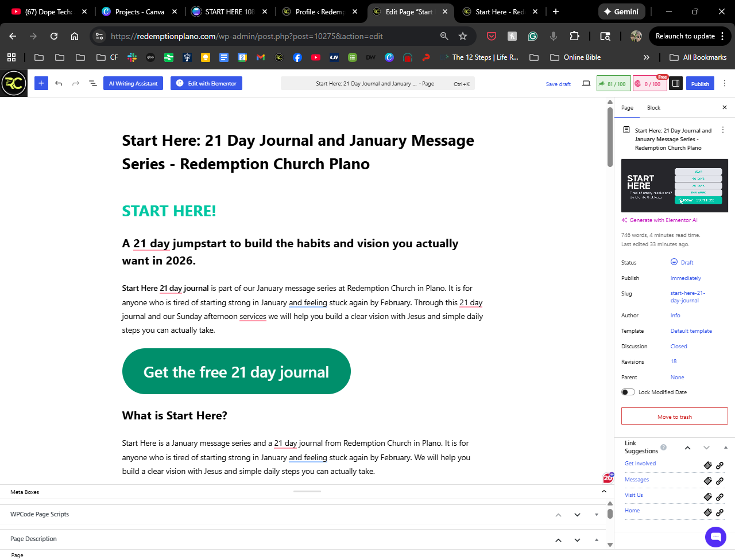The image size is (735, 560).
Task: Move WPCode Page Scripts panel down
Action: click(577, 515)
